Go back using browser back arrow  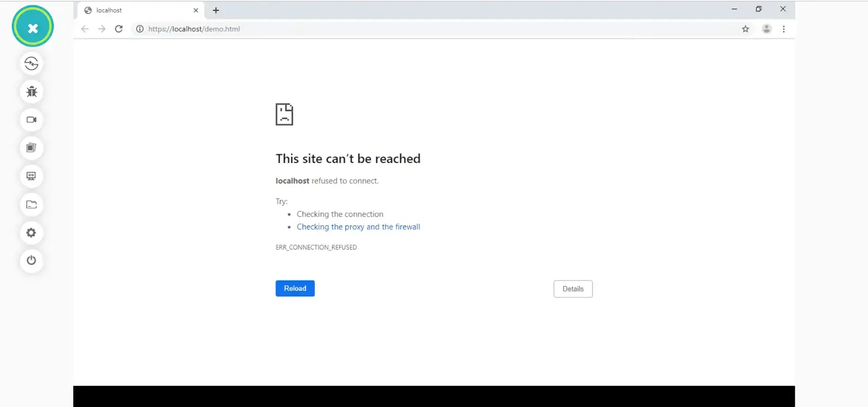point(85,29)
